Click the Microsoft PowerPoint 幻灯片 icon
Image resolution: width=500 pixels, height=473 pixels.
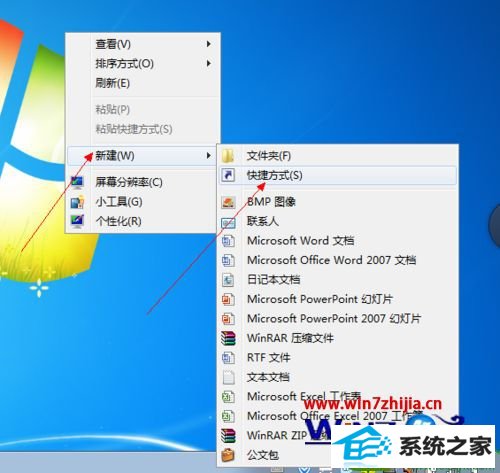point(228,299)
